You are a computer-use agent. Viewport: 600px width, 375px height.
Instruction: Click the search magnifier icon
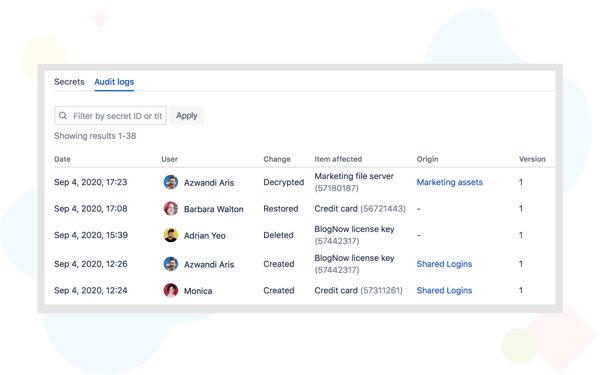(63, 116)
